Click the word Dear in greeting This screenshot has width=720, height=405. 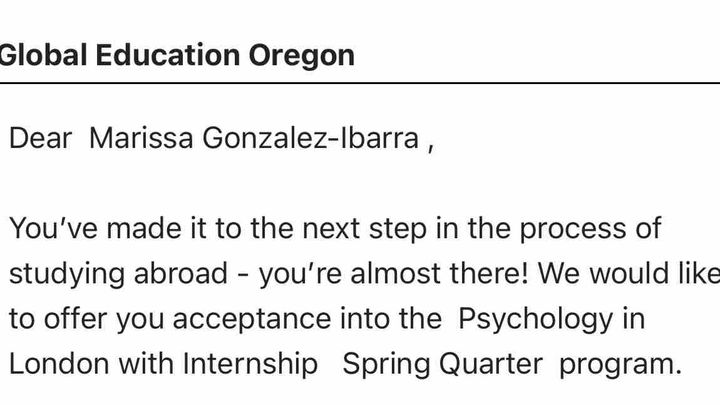coord(40,138)
